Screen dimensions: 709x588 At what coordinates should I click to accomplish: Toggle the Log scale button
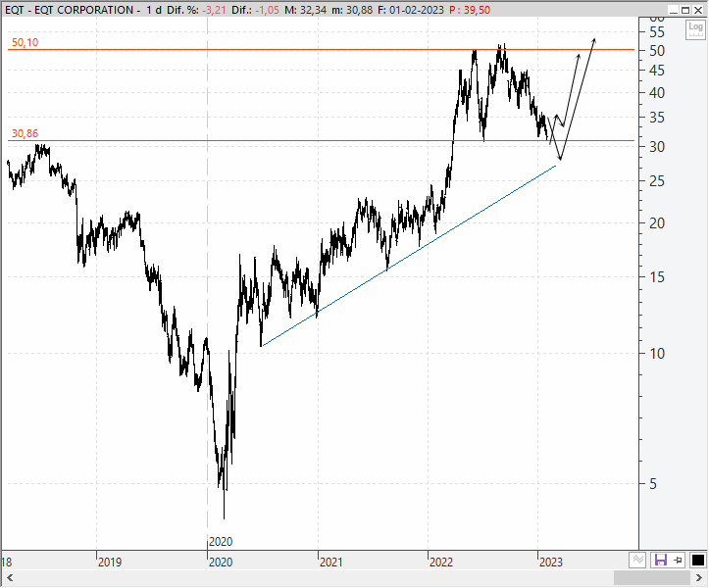coord(695,29)
